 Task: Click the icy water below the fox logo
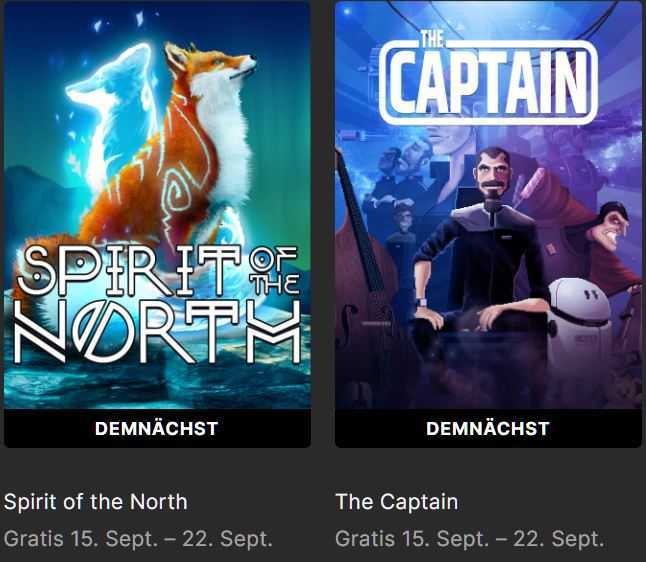(x=157, y=385)
